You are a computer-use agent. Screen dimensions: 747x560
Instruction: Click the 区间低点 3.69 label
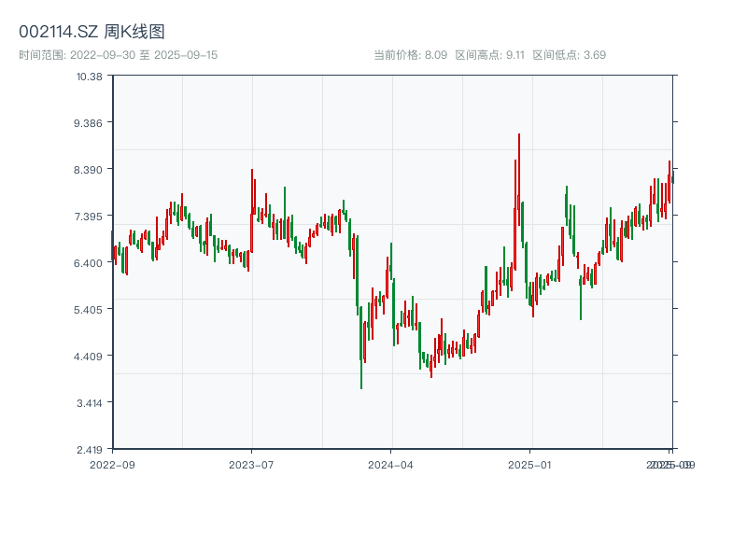click(x=569, y=55)
